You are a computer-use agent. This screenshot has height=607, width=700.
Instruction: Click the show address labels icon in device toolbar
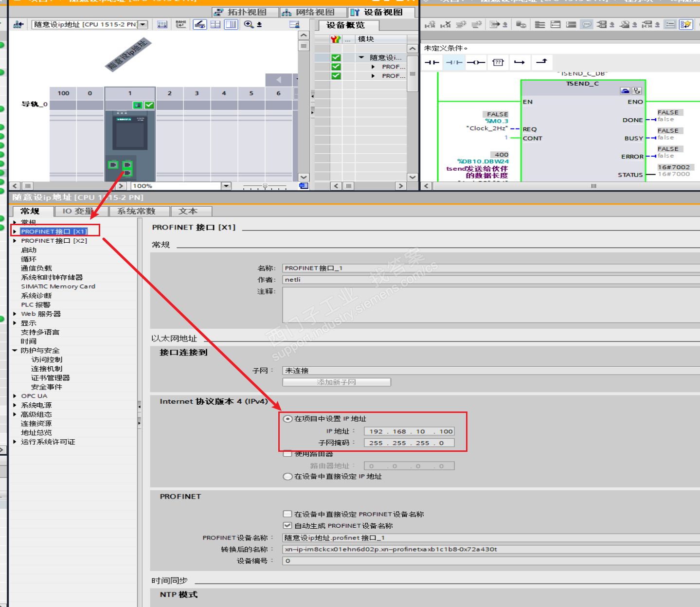click(162, 24)
